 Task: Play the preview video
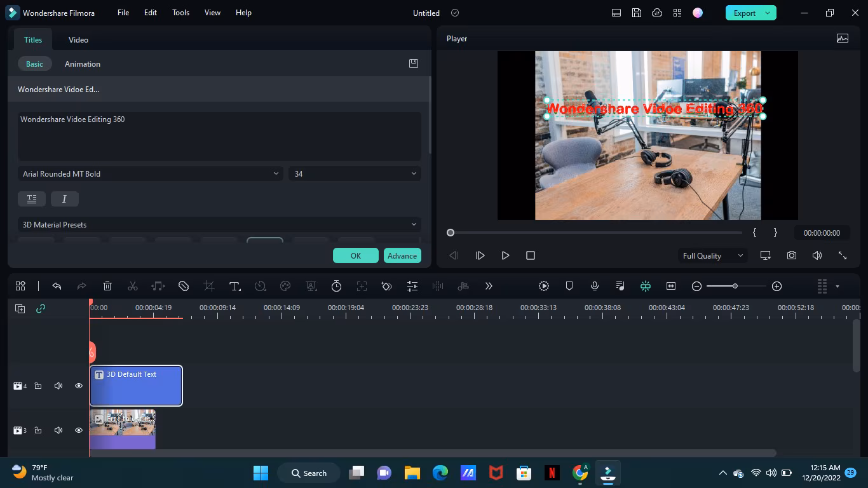(505, 255)
